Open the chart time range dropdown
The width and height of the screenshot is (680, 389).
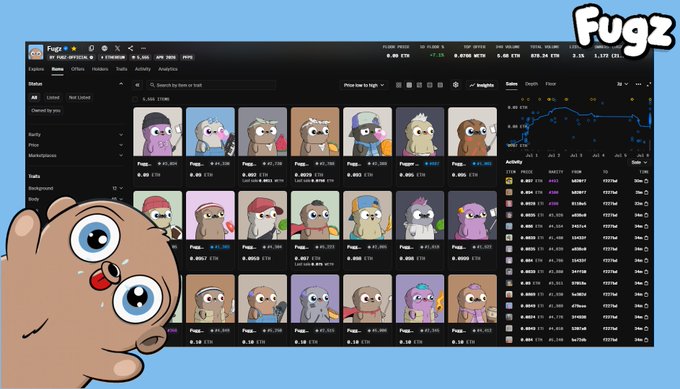click(622, 84)
